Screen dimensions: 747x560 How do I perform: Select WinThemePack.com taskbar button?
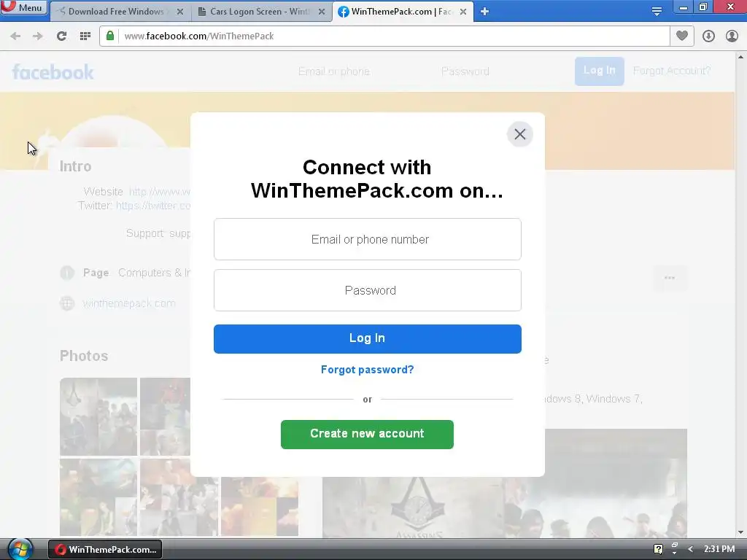[x=105, y=550]
